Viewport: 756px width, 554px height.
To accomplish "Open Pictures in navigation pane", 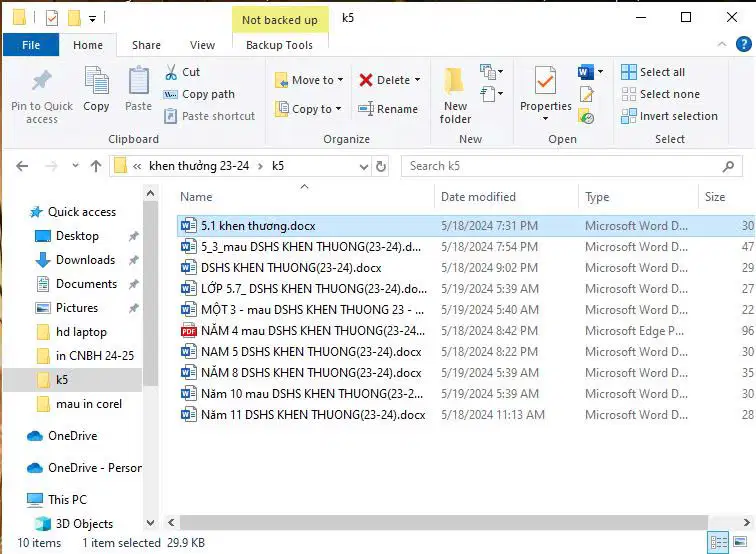I will tap(67, 308).
